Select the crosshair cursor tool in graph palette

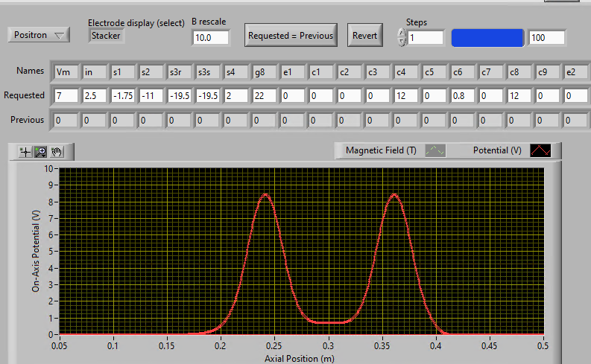click(x=26, y=152)
